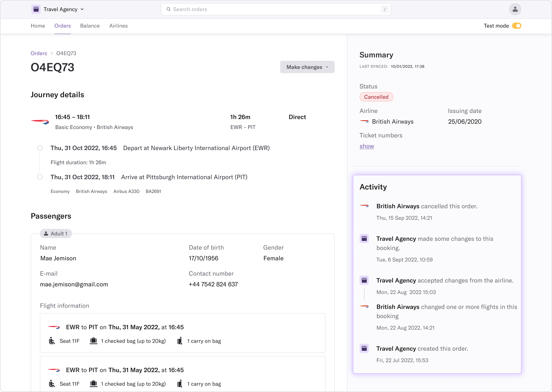Click the carry on bag icon
This screenshot has height=392, width=552.
click(x=180, y=341)
